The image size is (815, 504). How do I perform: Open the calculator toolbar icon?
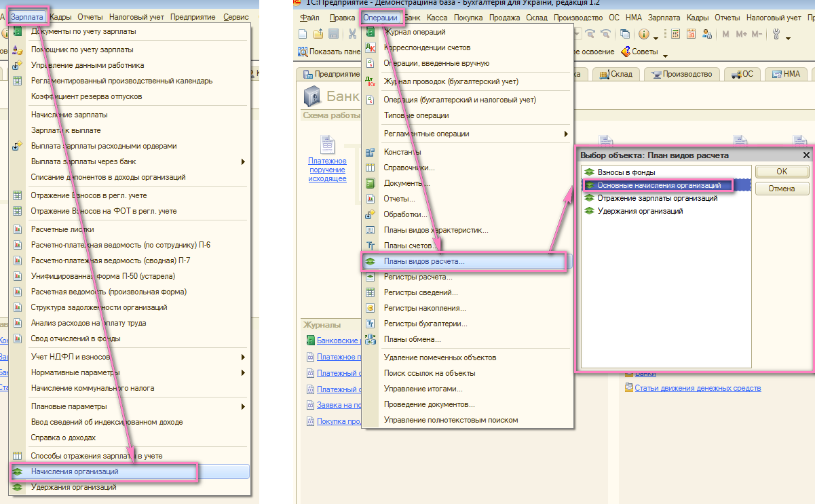pos(676,34)
